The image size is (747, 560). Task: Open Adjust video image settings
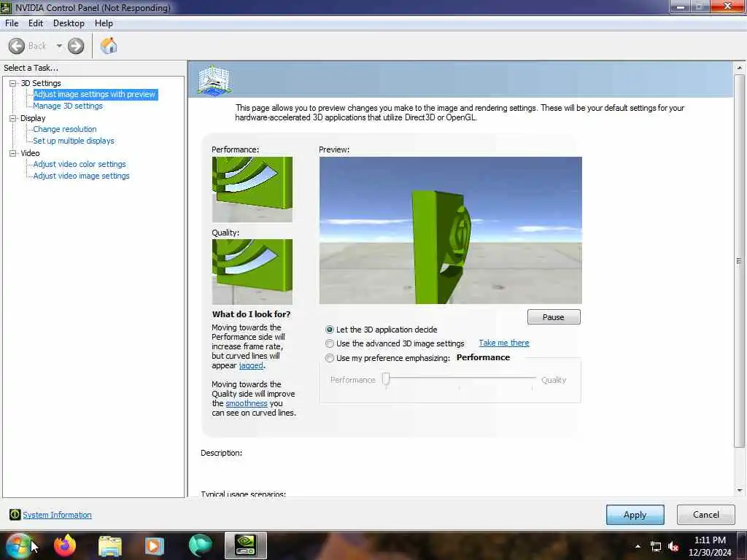82,176
